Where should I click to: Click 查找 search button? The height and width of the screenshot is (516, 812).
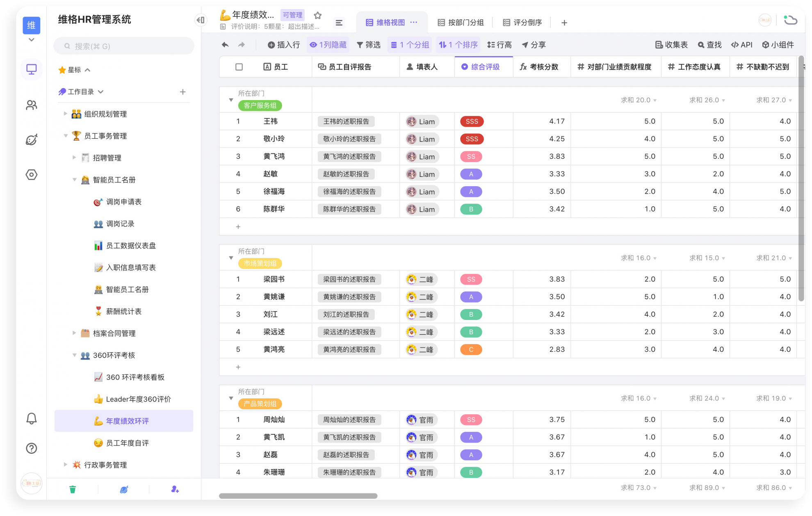(709, 45)
